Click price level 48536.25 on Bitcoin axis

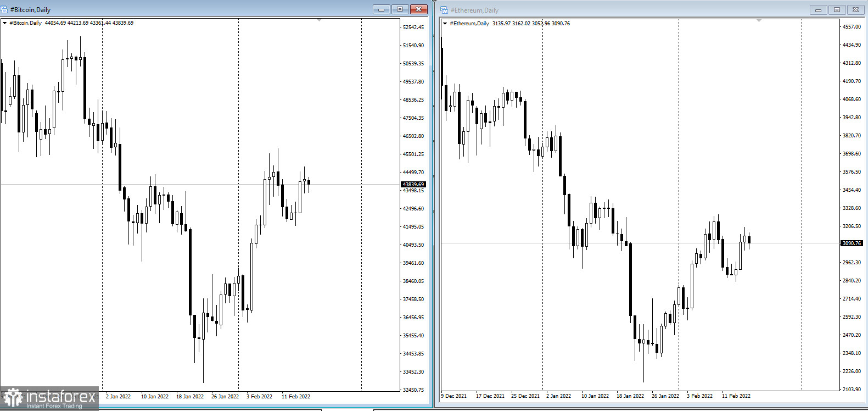[413, 100]
